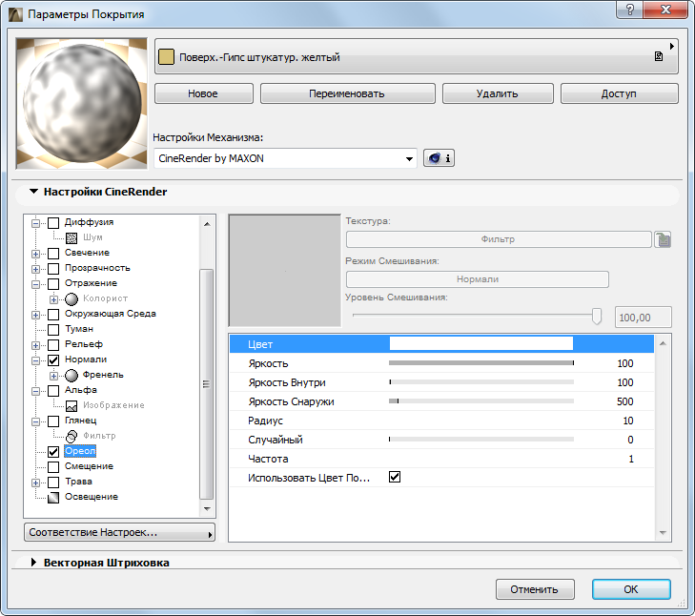The image size is (695, 616).
Task: Enable the Альфа checkbox
Action: click(53, 391)
